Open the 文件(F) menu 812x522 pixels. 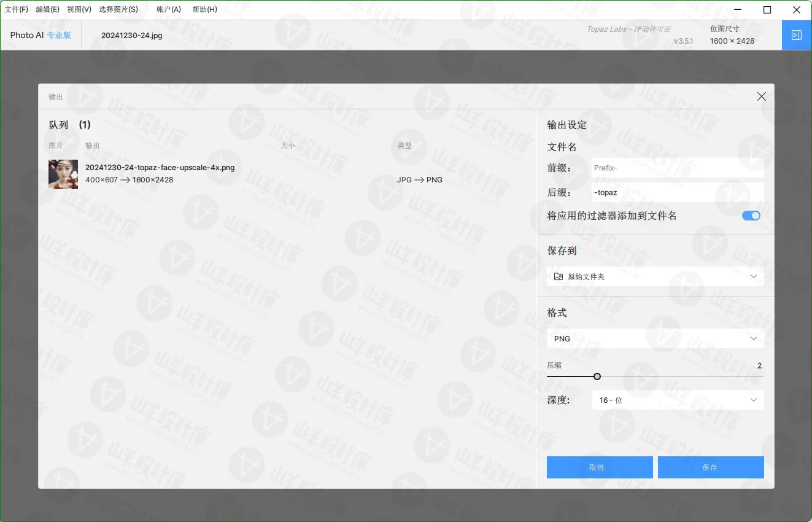(x=17, y=10)
